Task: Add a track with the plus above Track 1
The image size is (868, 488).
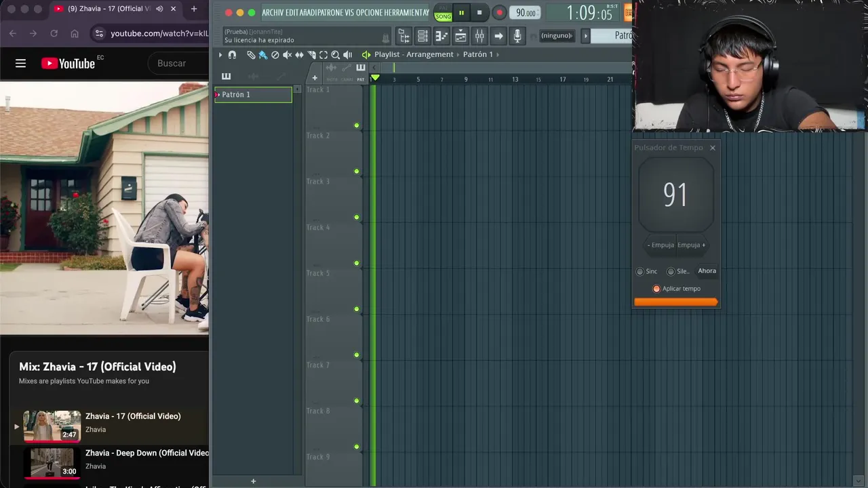Action: [x=315, y=78]
